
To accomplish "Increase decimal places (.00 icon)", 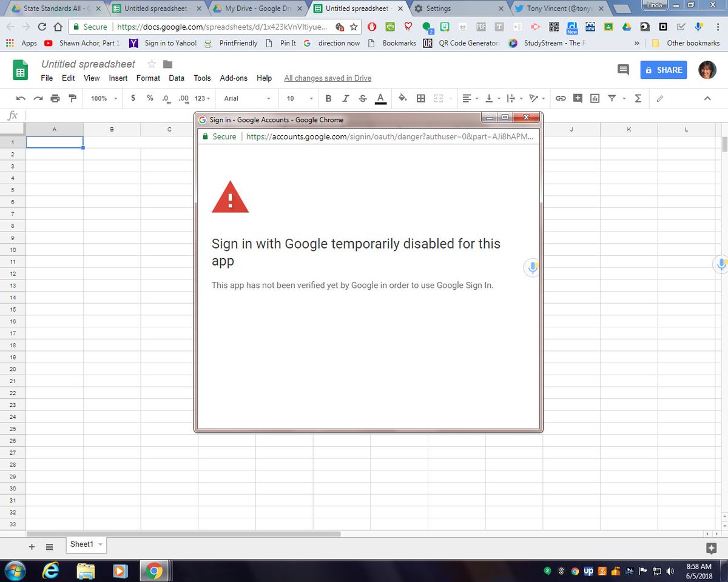I will coord(184,98).
